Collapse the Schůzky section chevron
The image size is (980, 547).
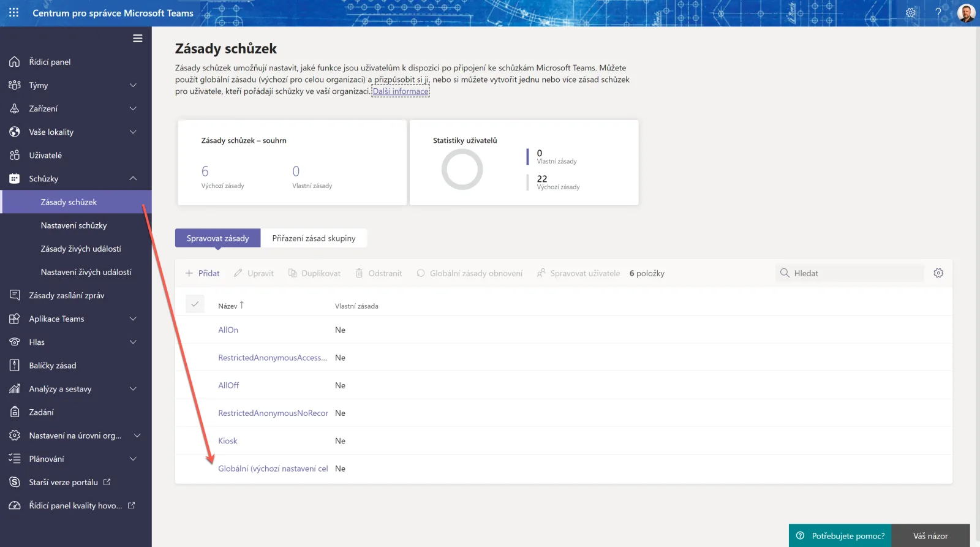[x=133, y=179]
